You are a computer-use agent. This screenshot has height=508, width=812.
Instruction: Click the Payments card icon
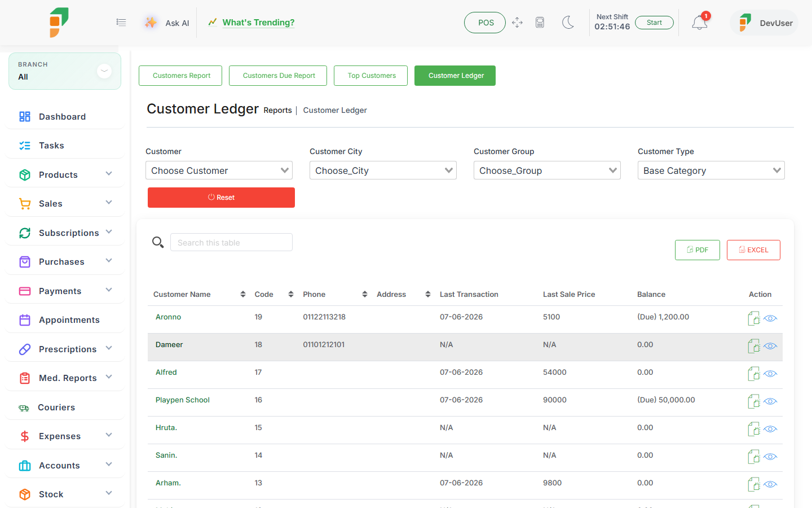coord(25,291)
